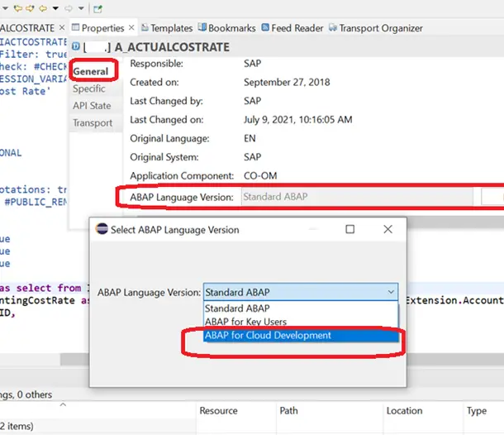Click the greyed ABAP Language Version field in Properties
The height and width of the screenshot is (435, 504).
pos(357,197)
